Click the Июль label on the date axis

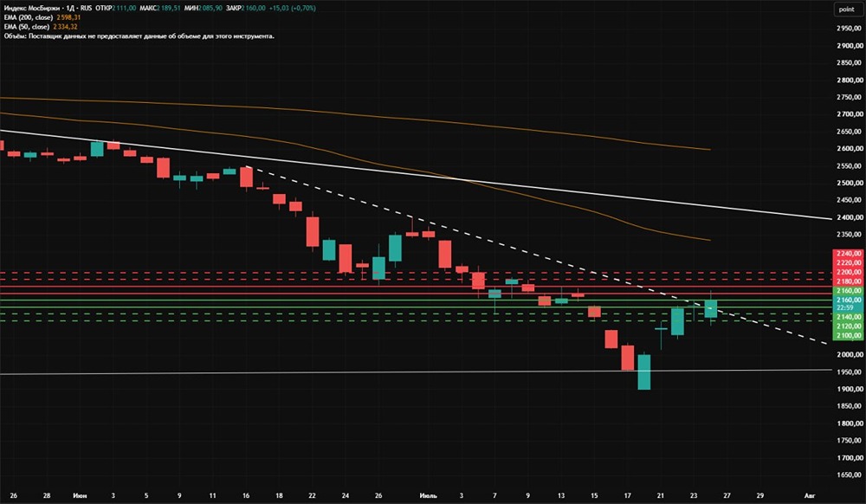pos(428,495)
